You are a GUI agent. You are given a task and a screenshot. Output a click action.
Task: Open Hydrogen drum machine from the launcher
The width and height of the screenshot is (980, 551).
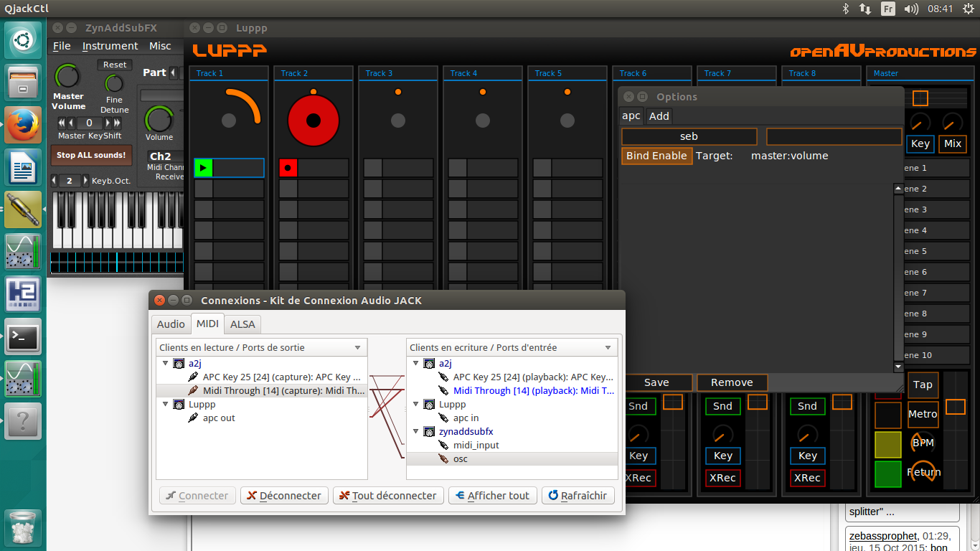click(23, 293)
